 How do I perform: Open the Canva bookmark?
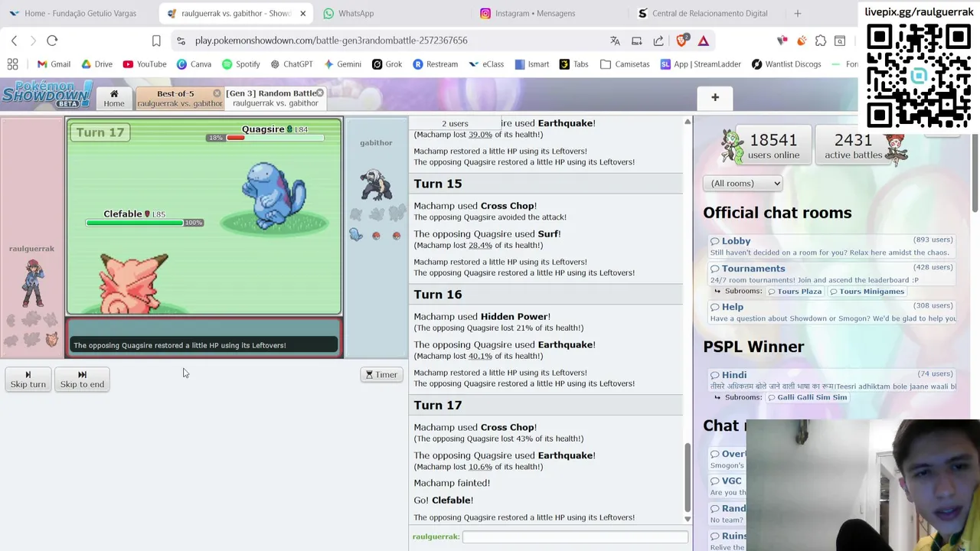coord(194,64)
